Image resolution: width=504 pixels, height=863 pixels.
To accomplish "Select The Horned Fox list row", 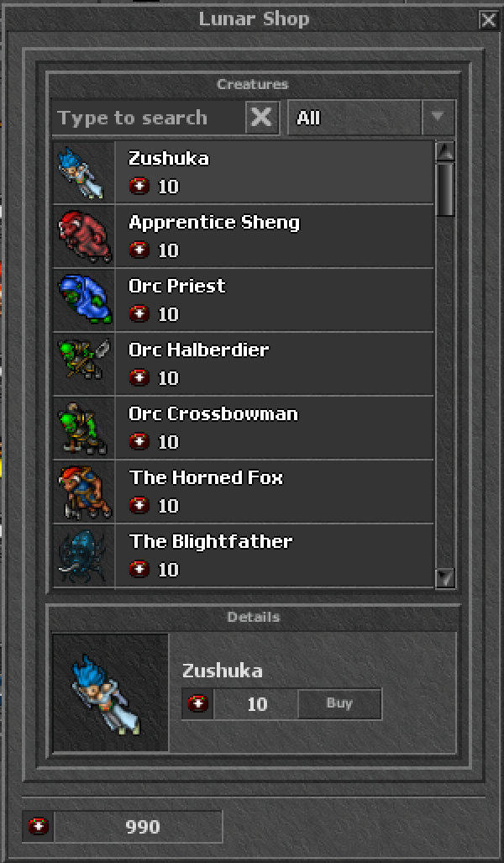I will [x=244, y=492].
